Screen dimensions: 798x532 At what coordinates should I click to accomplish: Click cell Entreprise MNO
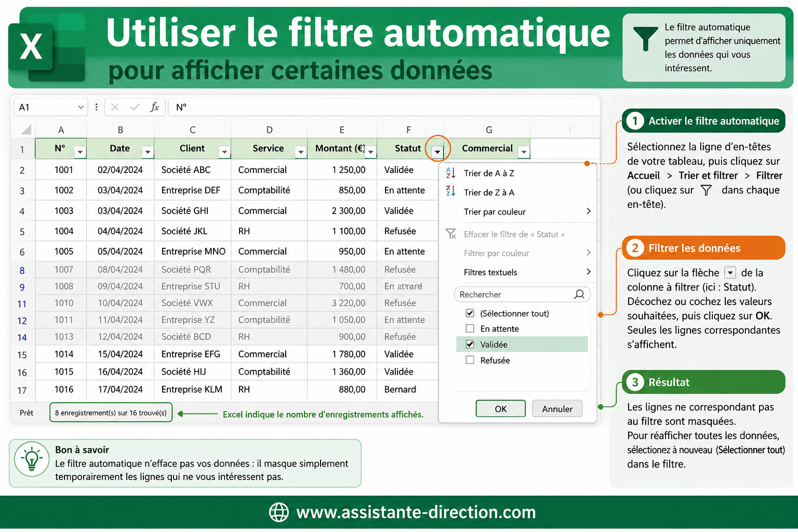[193, 251]
